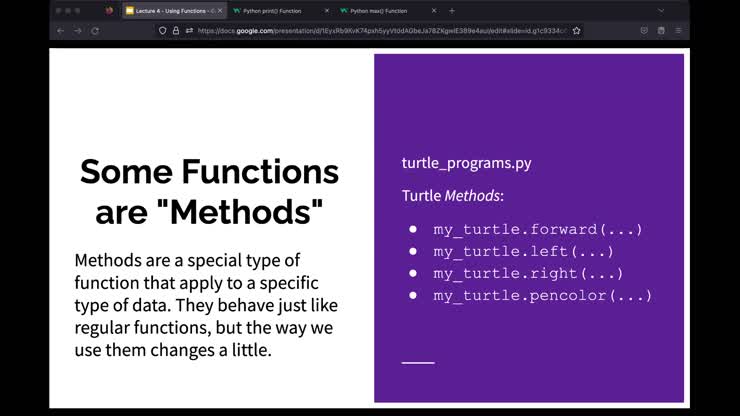Expand the list all tabs dropdown

click(x=660, y=10)
